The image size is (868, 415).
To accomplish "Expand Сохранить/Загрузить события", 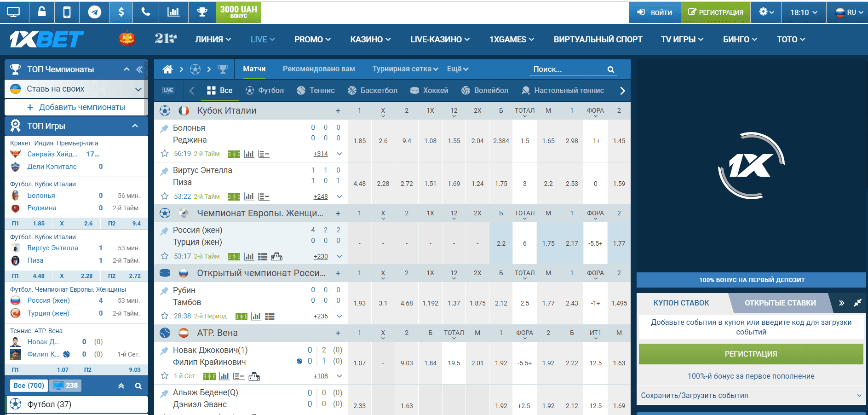I will pos(751,396).
